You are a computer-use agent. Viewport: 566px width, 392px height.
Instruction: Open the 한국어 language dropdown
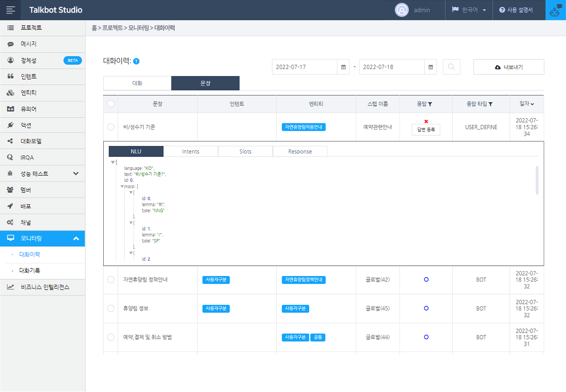(x=469, y=10)
